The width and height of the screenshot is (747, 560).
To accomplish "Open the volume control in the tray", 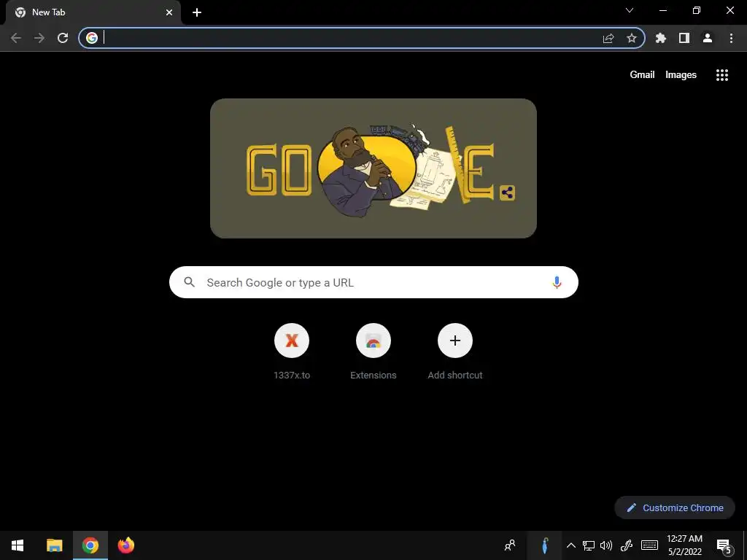I will pos(606,545).
